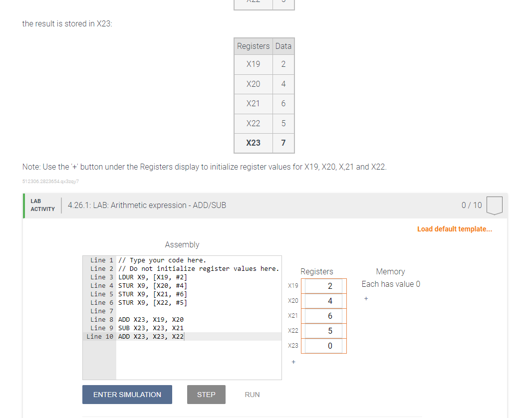
Task: Click the ADD instruction on Line 8
Action: pyautogui.click(x=124, y=319)
